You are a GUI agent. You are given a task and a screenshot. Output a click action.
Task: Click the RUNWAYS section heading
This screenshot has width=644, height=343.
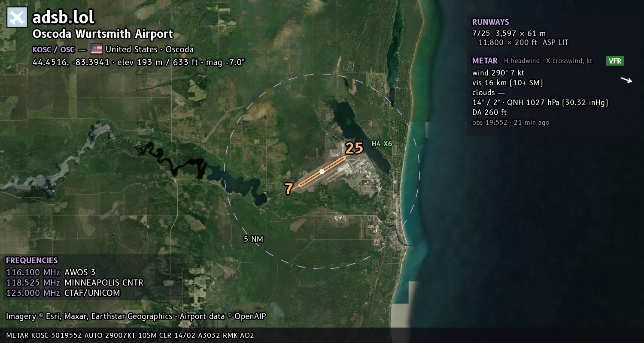click(491, 22)
